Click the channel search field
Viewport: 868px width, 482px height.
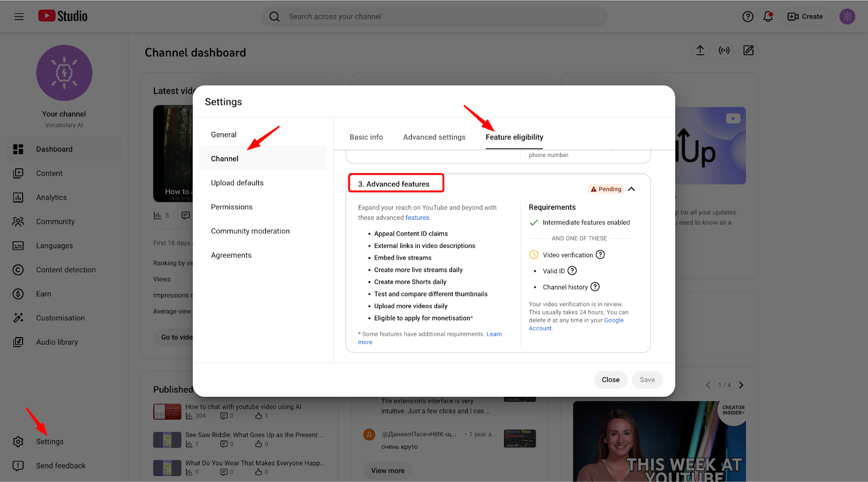[x=434, y=17]
